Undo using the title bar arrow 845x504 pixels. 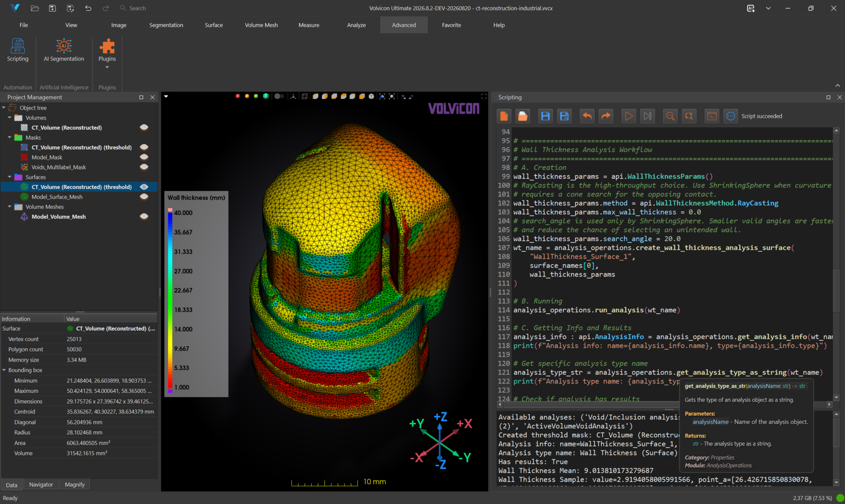point(88,8)
